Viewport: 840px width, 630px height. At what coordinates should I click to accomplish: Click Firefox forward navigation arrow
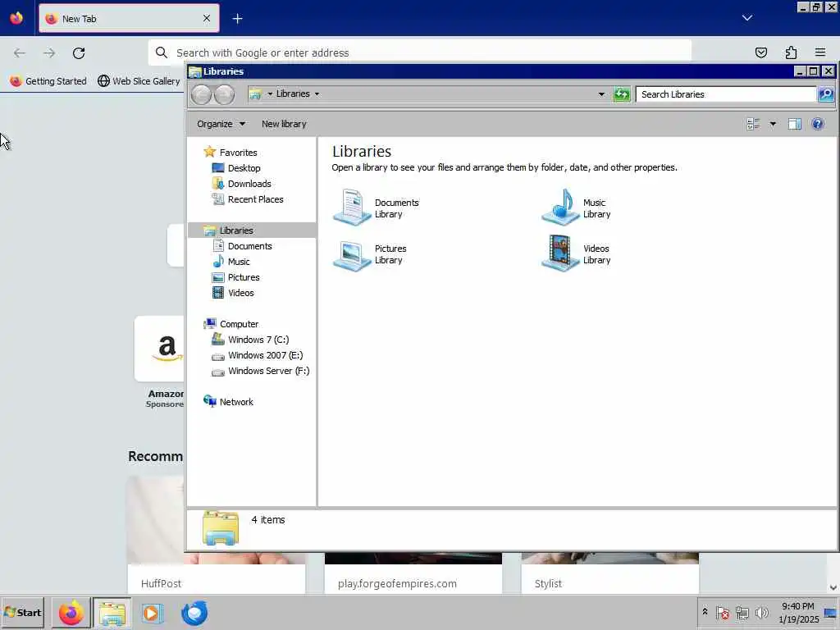(x=49, y=53)
